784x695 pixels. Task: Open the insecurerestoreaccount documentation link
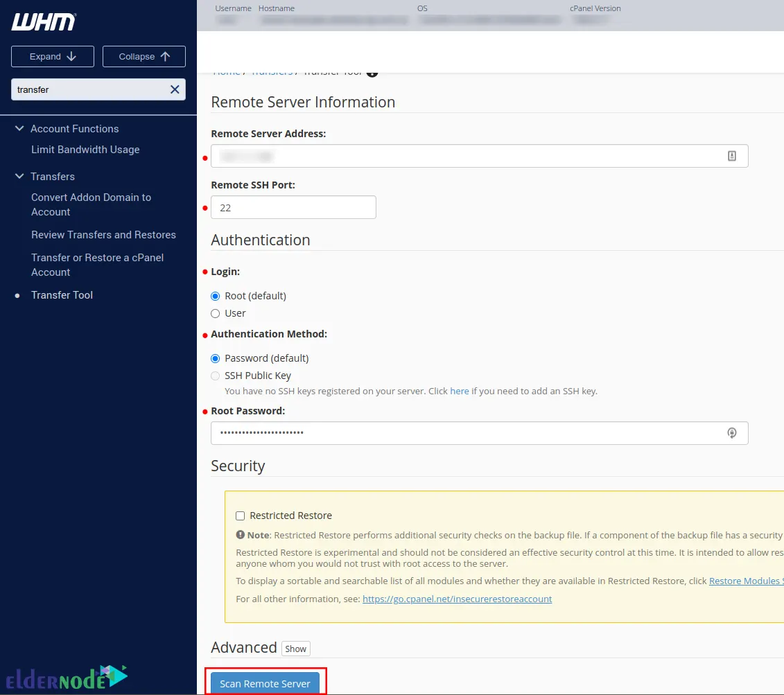(x=457, y=599)
